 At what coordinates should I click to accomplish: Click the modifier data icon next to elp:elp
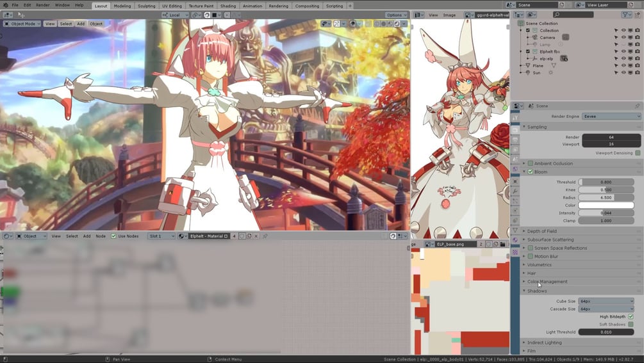click(x=564, y=59)
